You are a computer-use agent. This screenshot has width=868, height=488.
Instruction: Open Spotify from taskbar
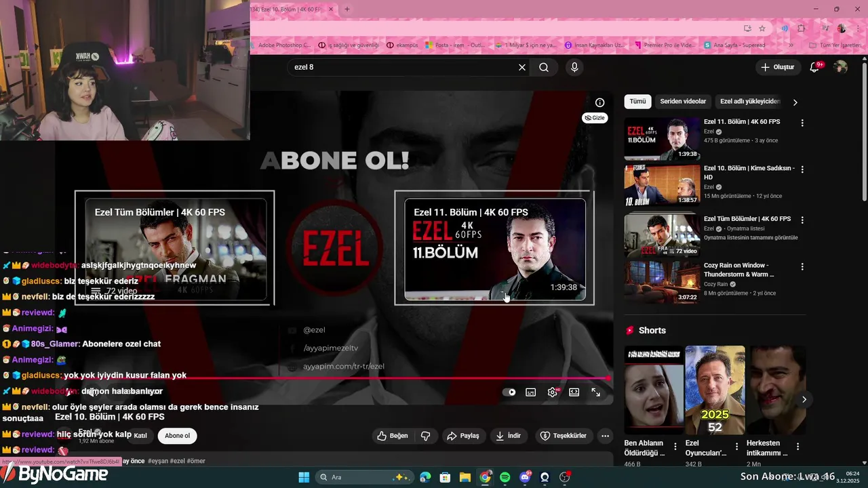(x=505, y=477)
